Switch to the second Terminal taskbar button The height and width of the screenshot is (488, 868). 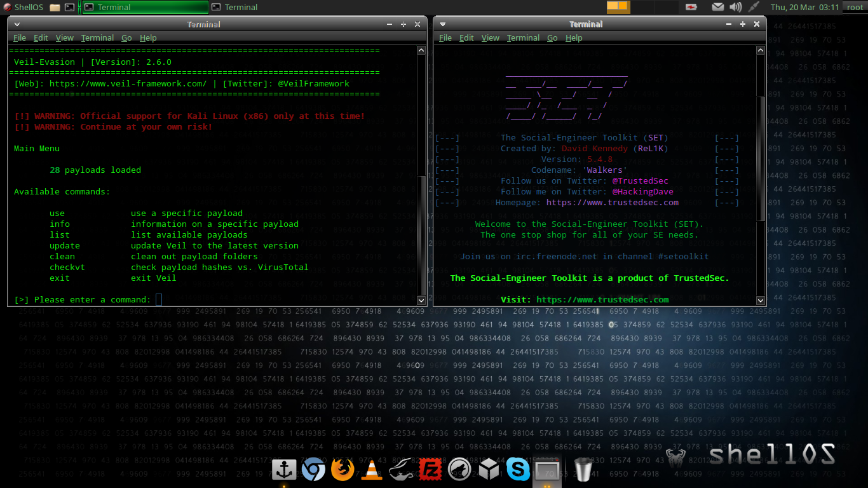pos(235,7)
